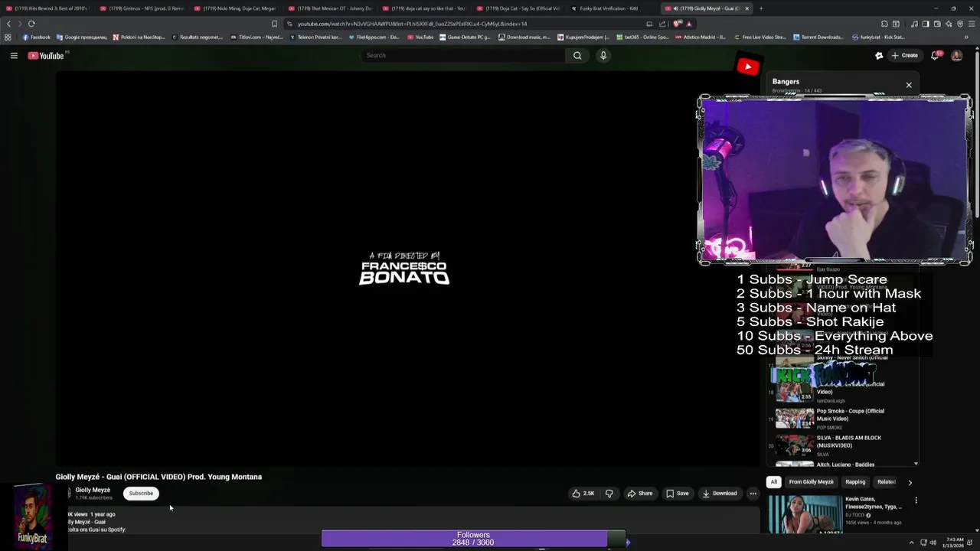Switch to Nicki Minaj, Doja Cat tab
Viewport: 980px width, 551px height.
(x=234, y=8)
